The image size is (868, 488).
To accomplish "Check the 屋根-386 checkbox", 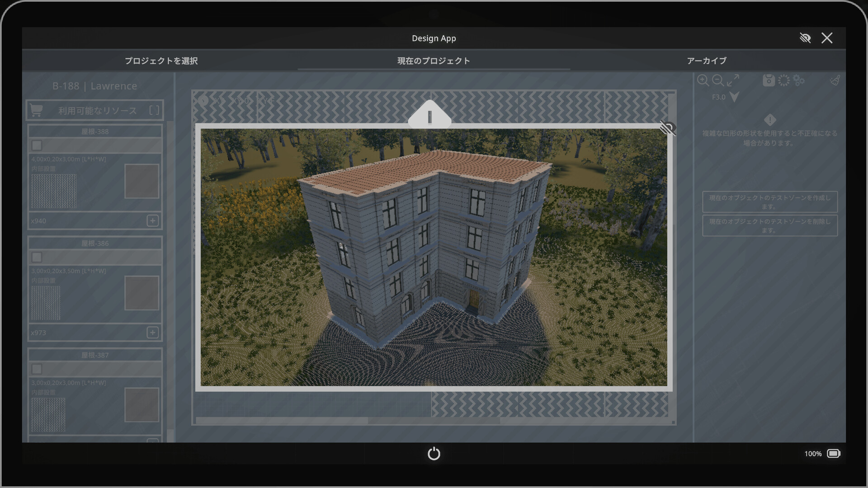I will coord(37,257).
